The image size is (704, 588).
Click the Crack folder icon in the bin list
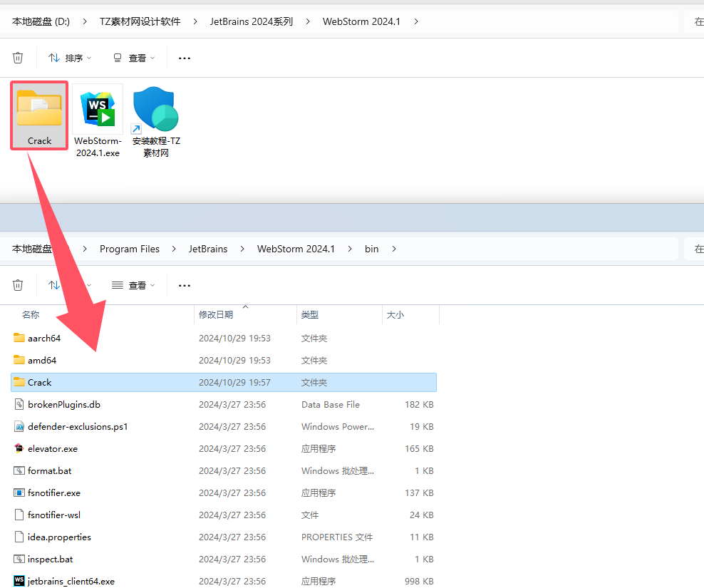coord(19,382)
